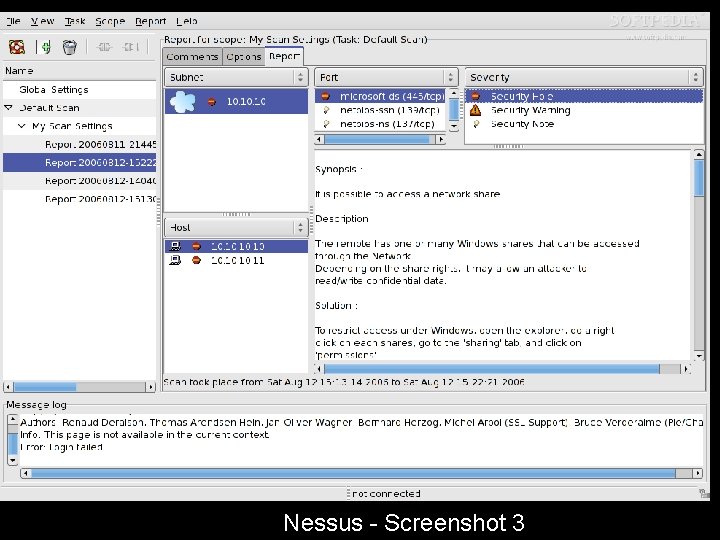Select My Scan Settings scope label
720x540 pixels.
point(72,126)
